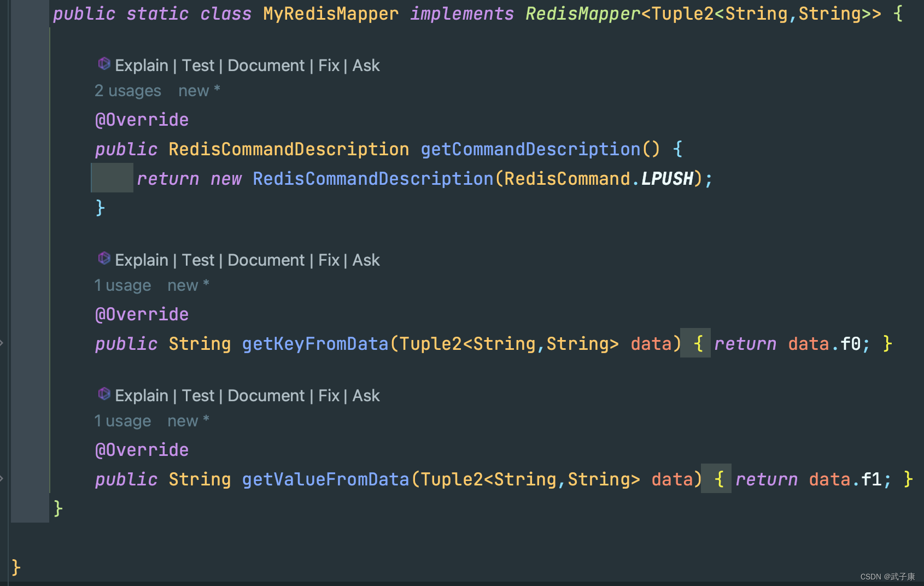924x586 pixels.
Task: Click the getKeyFromData method name
Action: point(315,344)
